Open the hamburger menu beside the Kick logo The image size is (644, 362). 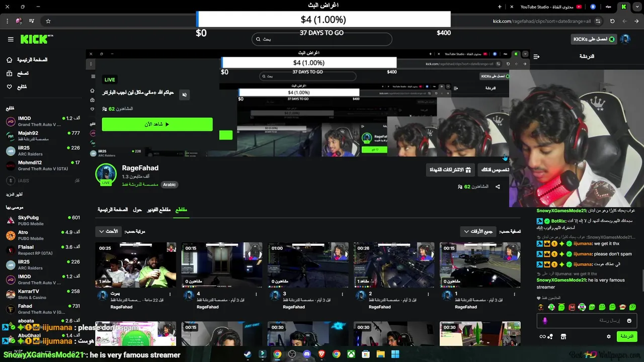[x=11, y=39]
